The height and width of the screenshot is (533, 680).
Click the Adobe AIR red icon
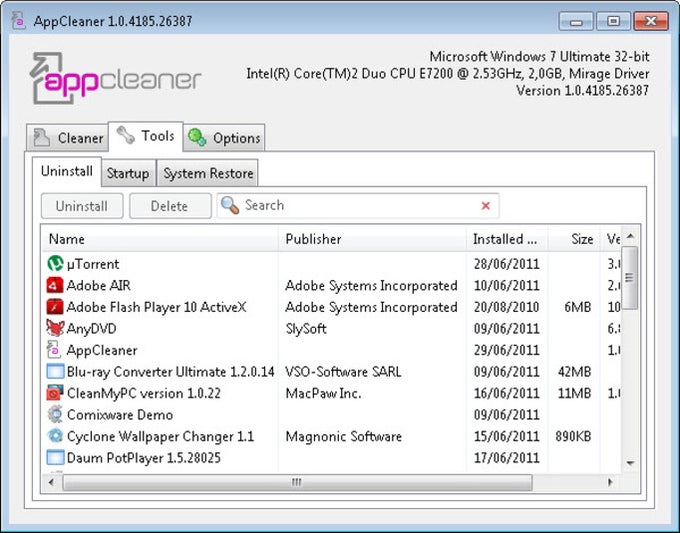point(55,285)
